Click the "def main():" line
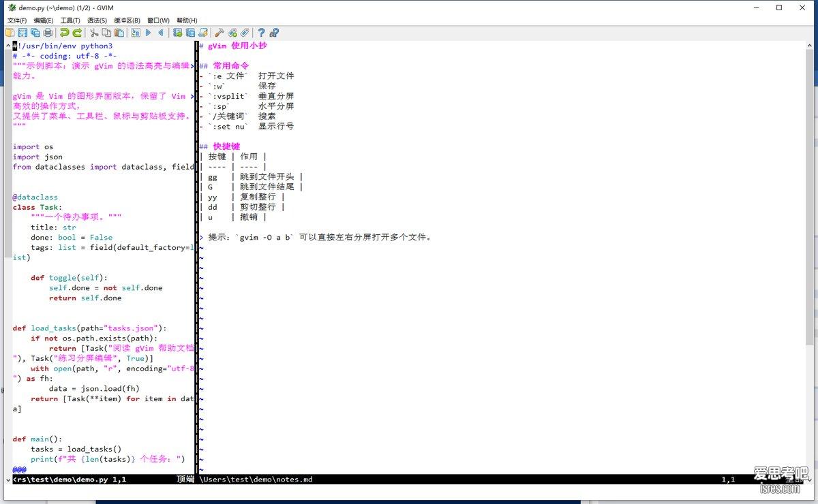The image size is (818, 504). (37, 439)
